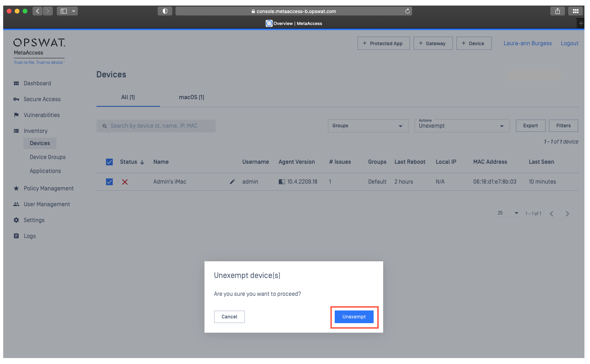
Task: Click the Status sort arrow icon
Action: coord(142,162)
